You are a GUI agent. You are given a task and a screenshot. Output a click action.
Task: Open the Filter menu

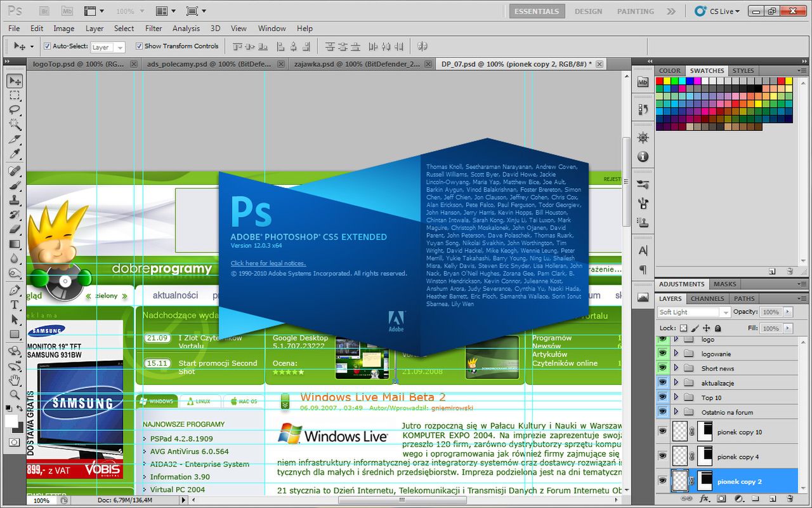tap(154, 29)
